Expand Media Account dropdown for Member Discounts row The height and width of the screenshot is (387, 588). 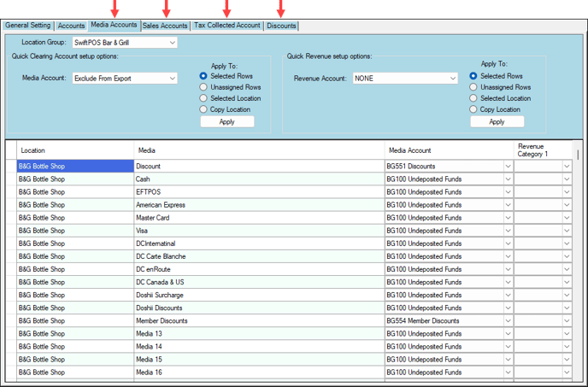point(508,321)
